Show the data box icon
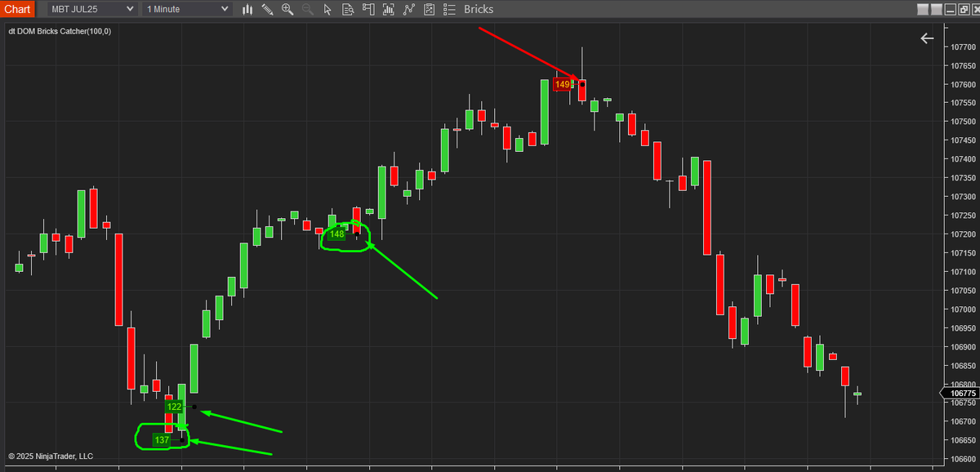Screen dimensions: 980x472 [x=348, y=10]
